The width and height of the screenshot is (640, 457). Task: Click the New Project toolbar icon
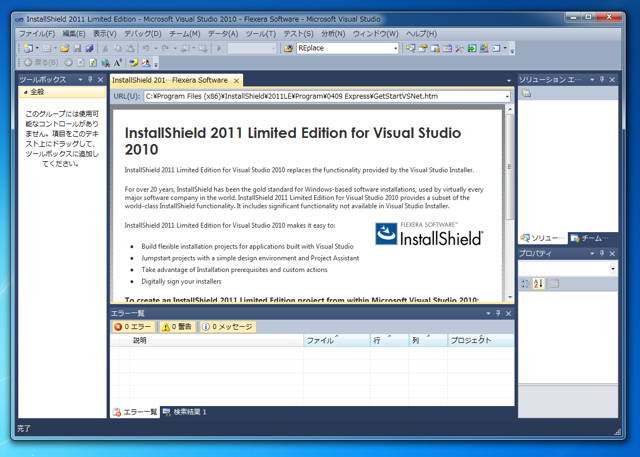point(28,49)
